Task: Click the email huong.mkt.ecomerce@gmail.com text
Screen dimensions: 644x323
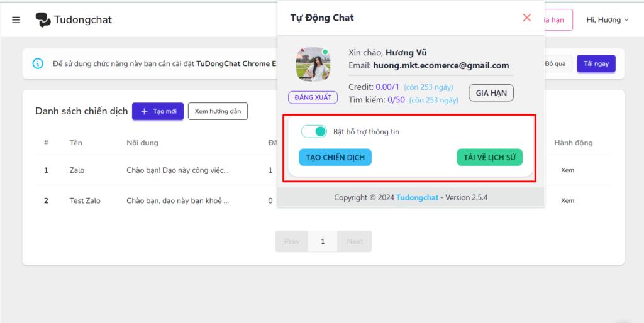Action: click(441, 65)
